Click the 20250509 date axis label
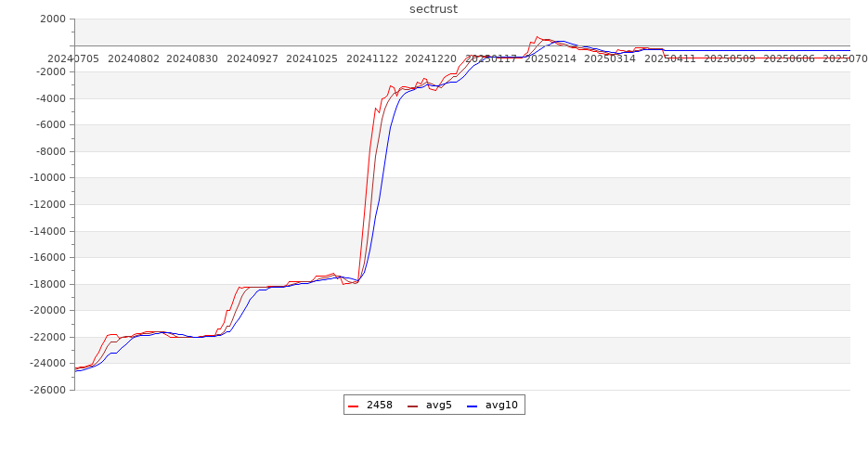The width and height of the screenshot is (868, 464). click(730, 58)
